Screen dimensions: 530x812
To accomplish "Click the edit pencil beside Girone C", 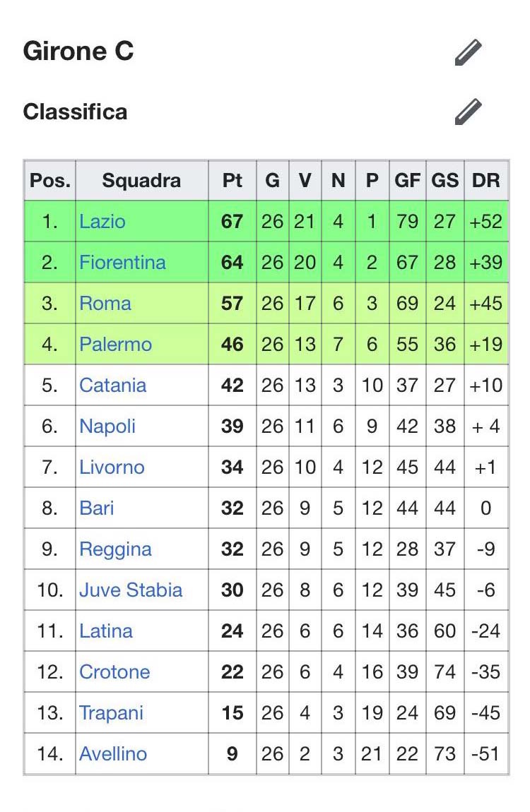I will (468, 52).
